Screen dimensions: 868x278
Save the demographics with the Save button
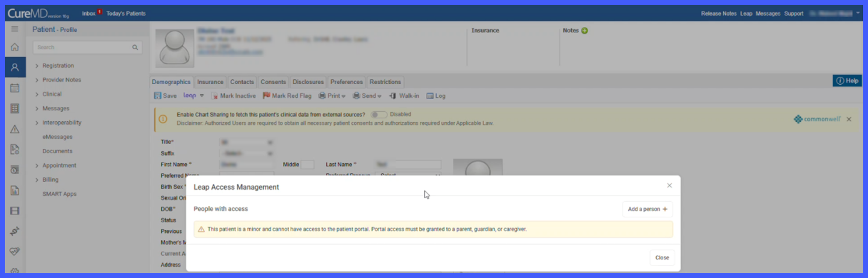click(165, 95)
